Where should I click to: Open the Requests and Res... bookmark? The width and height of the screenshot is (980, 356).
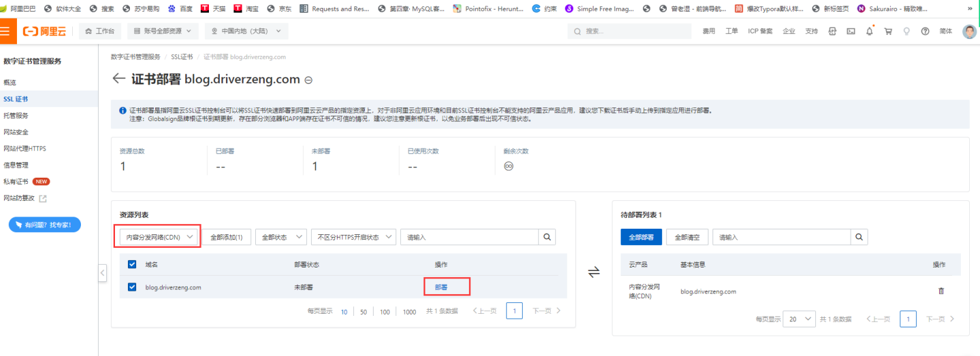tap(335, 9)
